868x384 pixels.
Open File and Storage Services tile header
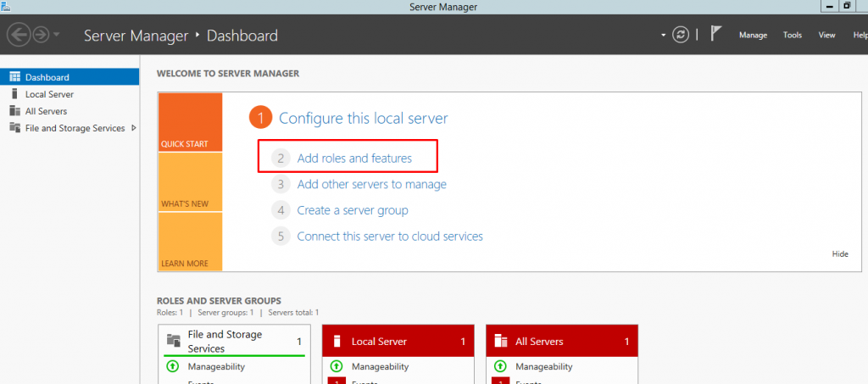[x=234, y=342]
